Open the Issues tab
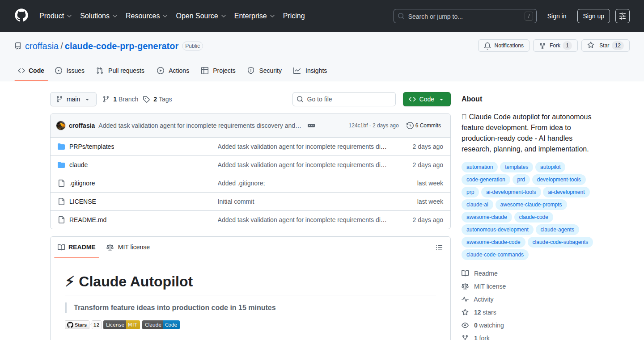Image resolution: width=644 pixels, height=340 pixels. pos(70,71)
